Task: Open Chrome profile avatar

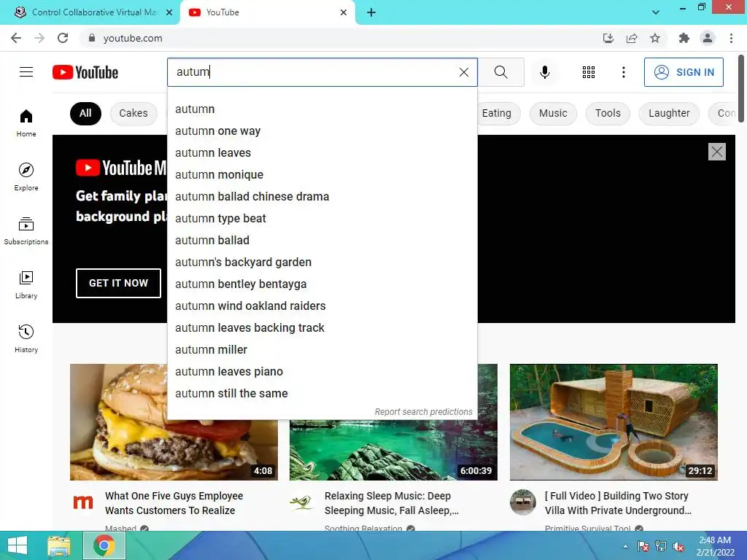Action: 708,38
